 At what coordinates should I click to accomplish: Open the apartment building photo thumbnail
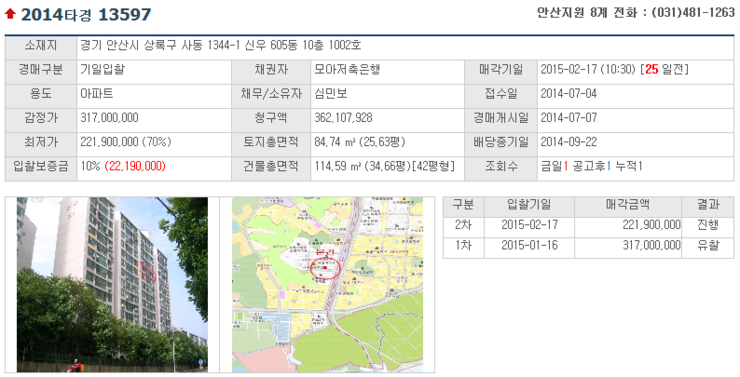point(112,285)
